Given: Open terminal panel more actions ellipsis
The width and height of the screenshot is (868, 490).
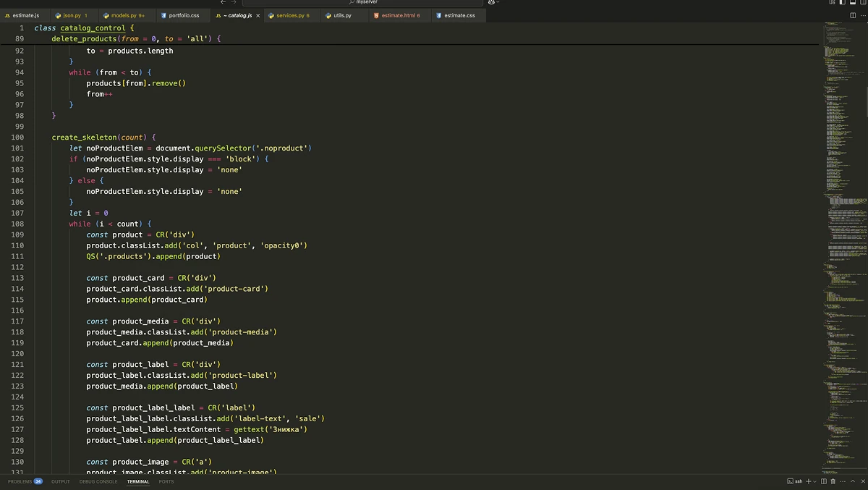Looking at the screenshot, I should click(x=843, y=481).
